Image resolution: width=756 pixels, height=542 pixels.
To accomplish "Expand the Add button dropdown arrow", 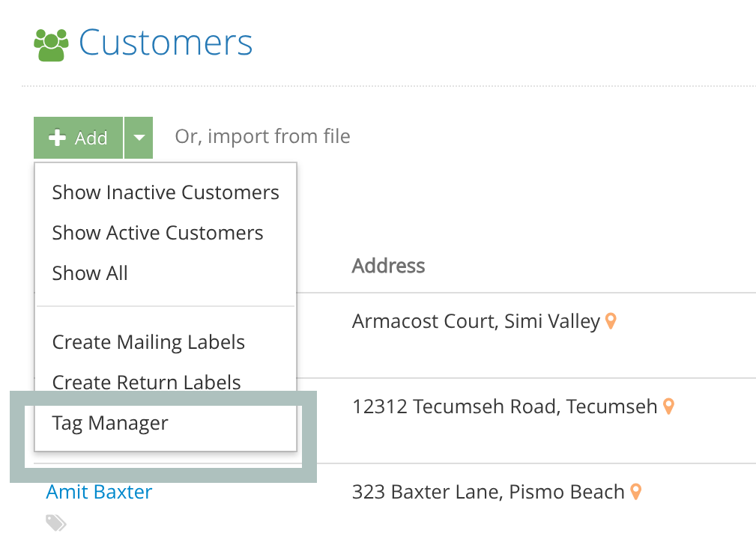I will tap(139, 137).
